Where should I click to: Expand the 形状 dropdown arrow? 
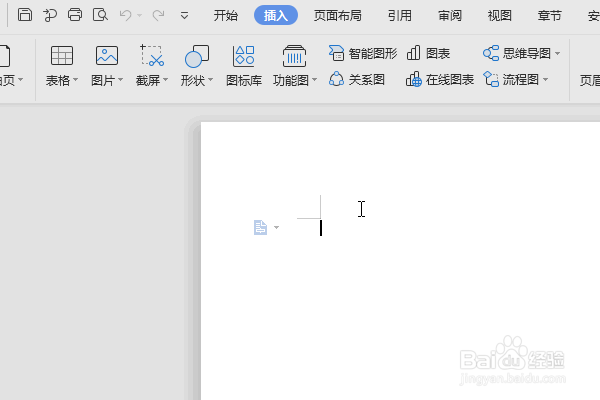coord(210,80)
